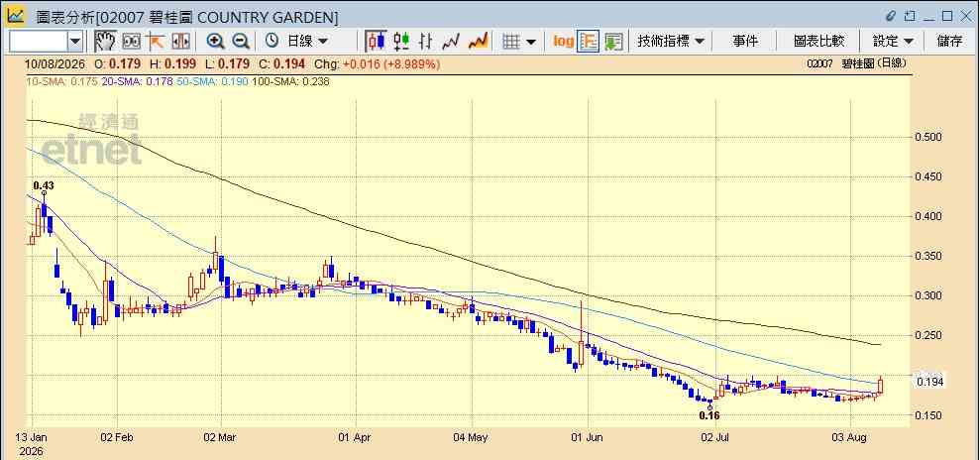The image size is (980, 460).
Task: Click the 圖表比較 button
Action: (x=818, y=42)
